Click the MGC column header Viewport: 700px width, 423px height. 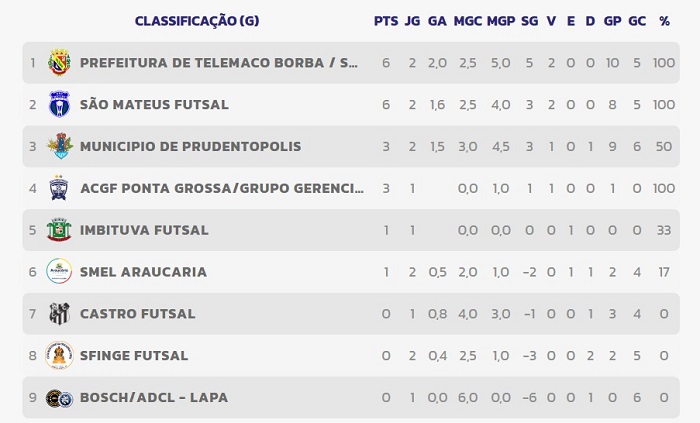pos(467,21)
